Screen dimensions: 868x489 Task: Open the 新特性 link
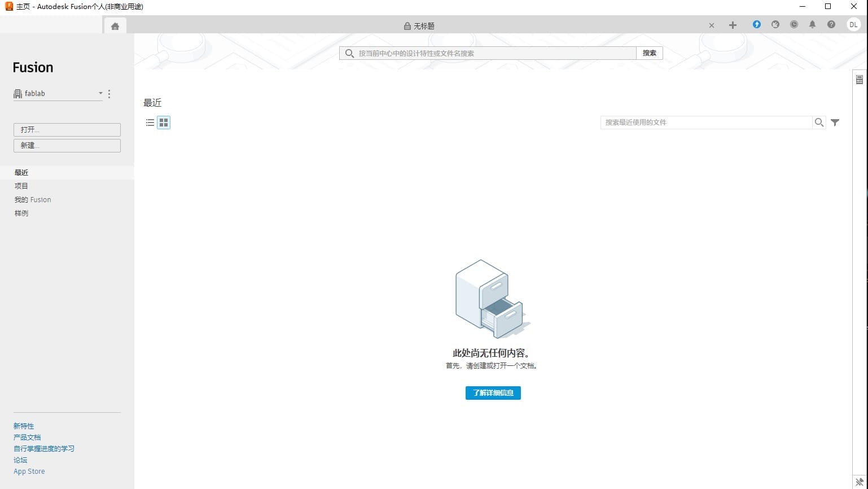click(x=24, y=426)
